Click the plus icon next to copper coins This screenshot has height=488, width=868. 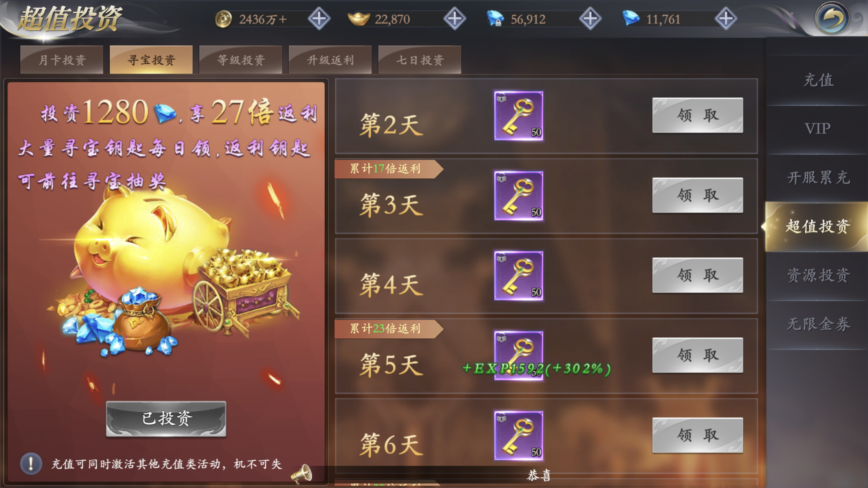(x=319, y=18)
